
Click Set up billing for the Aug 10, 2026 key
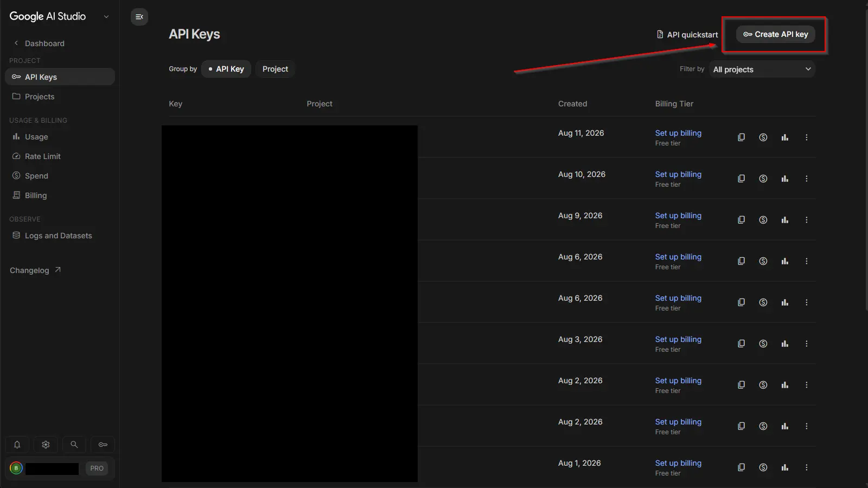tap(678, 174)
